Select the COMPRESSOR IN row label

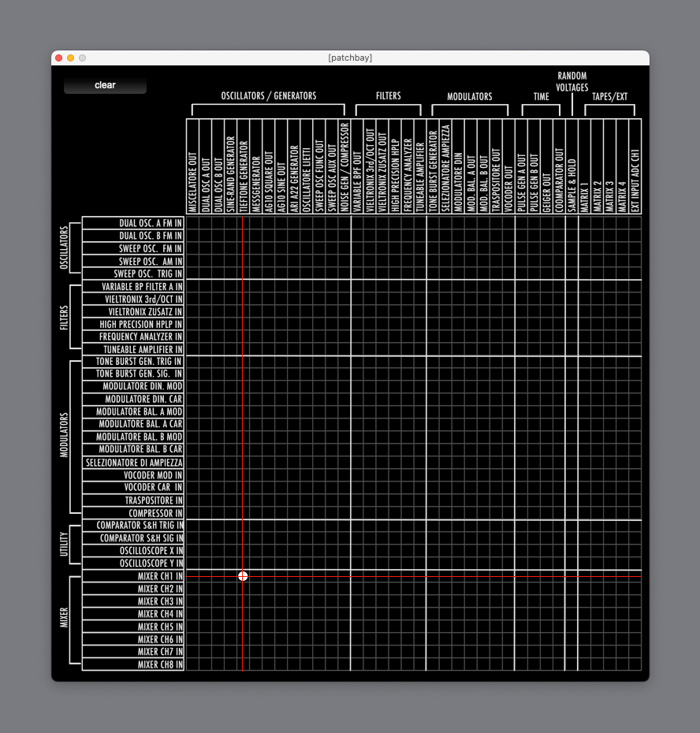[x=133, y=513]
